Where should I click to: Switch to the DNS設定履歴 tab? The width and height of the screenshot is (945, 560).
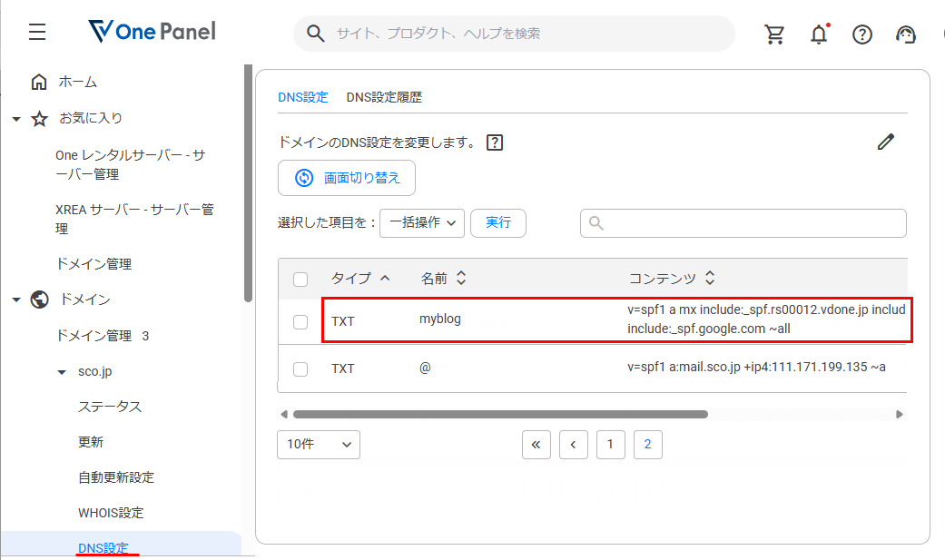(384, 97)
